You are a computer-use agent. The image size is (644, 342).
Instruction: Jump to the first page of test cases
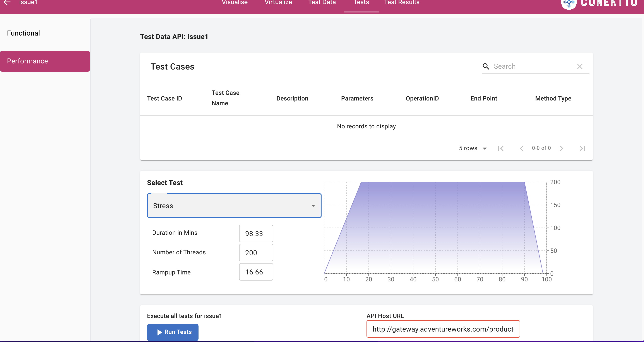[x=500, y=148]
